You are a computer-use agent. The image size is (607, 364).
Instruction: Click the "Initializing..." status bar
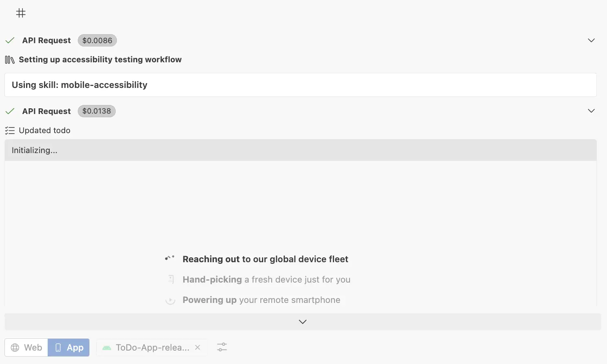pos(301,150)
